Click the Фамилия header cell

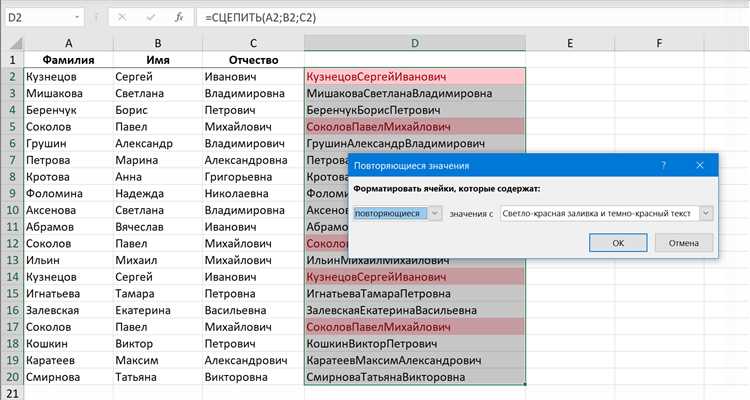68,60
